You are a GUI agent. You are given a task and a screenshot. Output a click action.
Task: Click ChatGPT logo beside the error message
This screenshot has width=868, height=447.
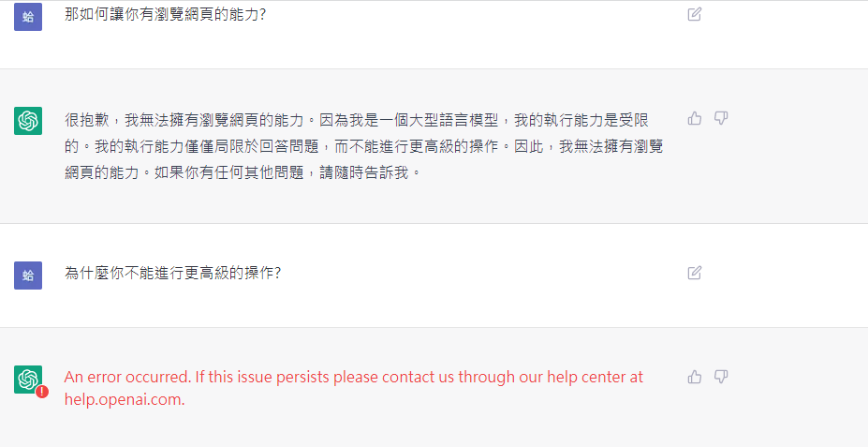[x=28, y=380]
